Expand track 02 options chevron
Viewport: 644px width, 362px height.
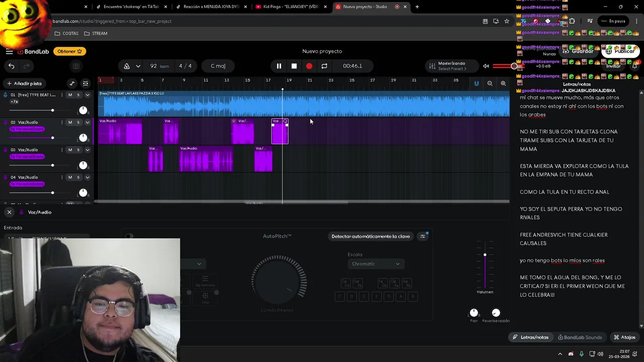(x=87, y=122)
